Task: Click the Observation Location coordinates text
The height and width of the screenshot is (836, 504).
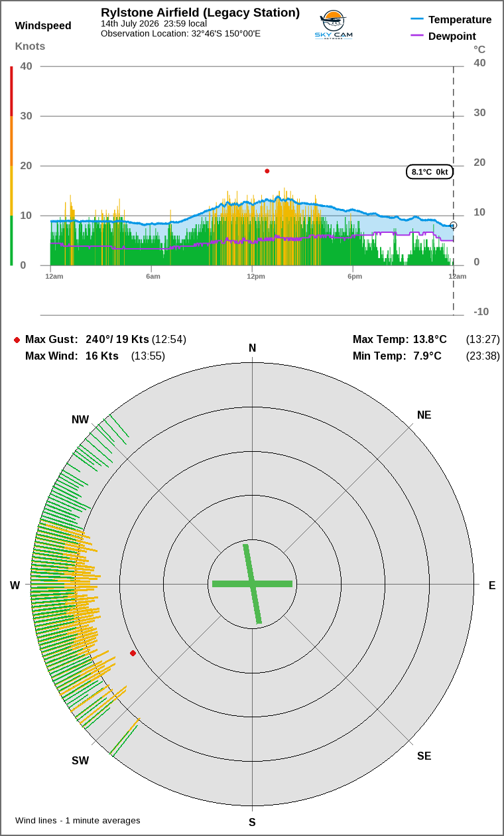Action: (x=180, y=33)
